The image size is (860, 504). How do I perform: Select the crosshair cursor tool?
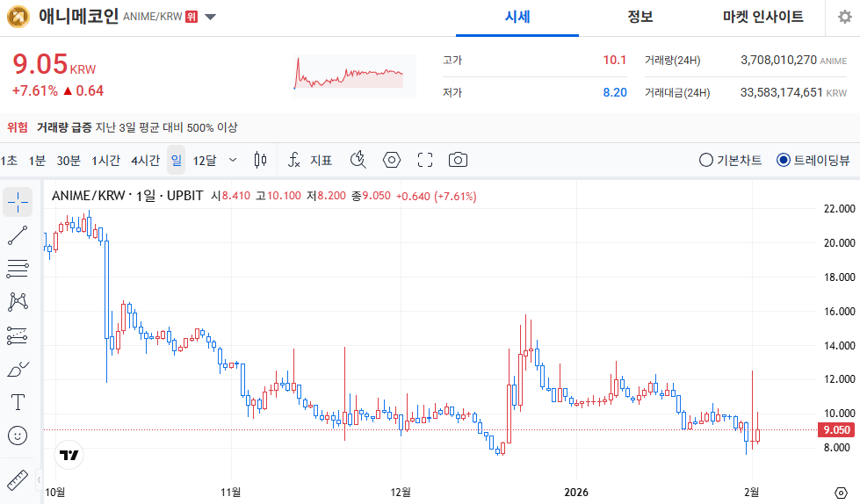point(18,202)
